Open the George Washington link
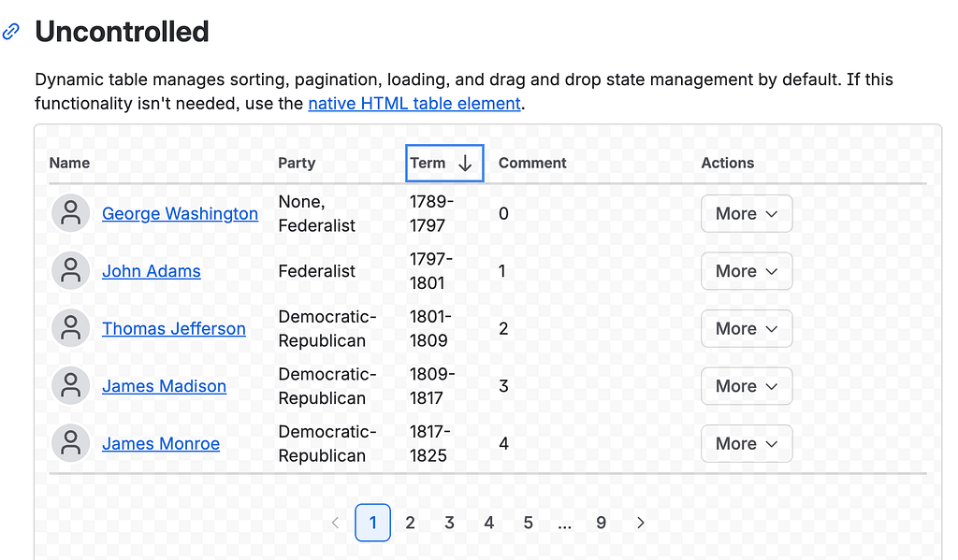This screenshot has height=560, width=958. click(181, 214)
